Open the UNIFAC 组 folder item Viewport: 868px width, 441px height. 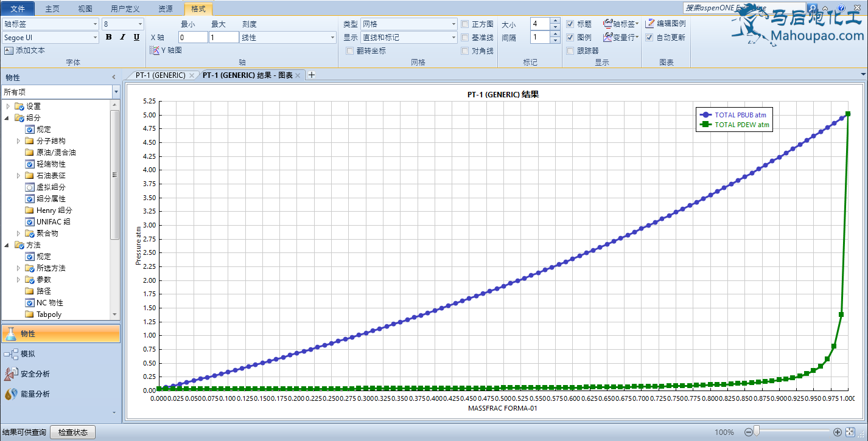click(x=53, y=222)
